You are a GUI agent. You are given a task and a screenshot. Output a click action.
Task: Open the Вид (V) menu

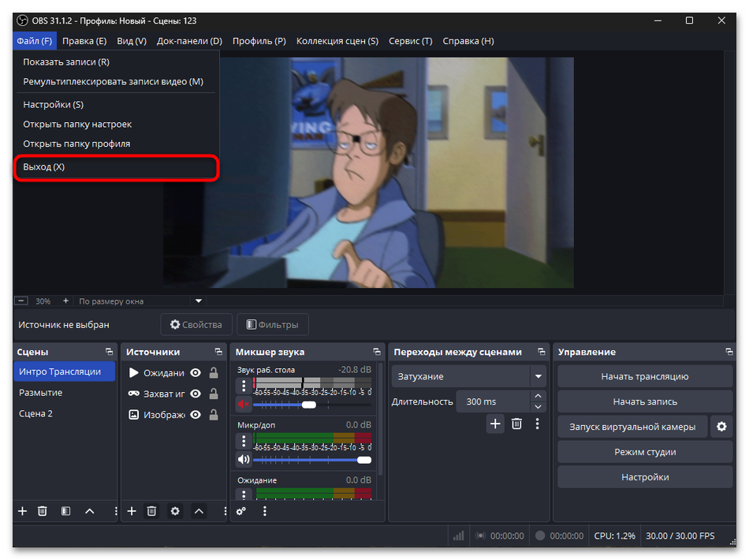(x=132, y=41)
